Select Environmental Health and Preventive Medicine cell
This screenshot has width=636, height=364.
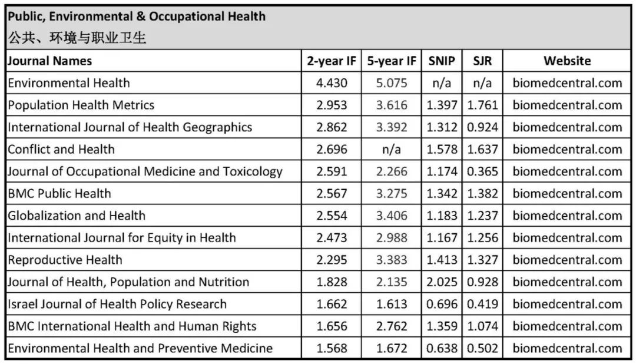140,348
